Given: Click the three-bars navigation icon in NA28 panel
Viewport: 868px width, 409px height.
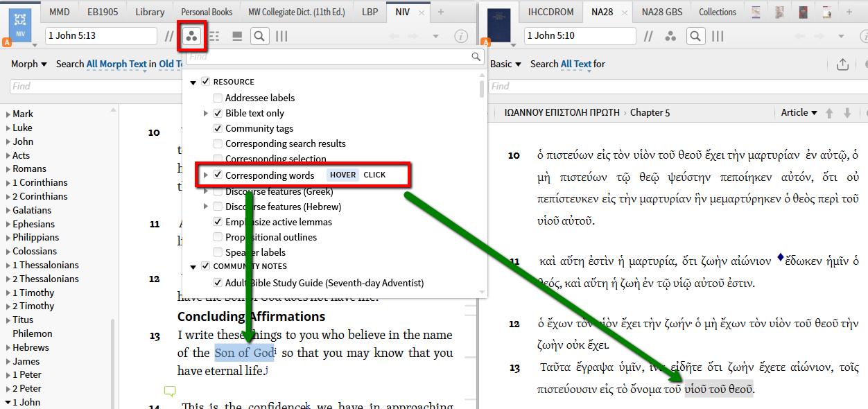Looking at the screenshot, I should click(718, 36).
